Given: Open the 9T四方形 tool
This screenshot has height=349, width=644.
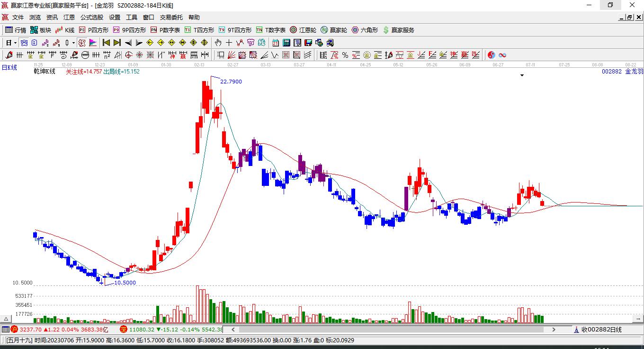Looking at the screenshot, I should [x=235, y=30].
